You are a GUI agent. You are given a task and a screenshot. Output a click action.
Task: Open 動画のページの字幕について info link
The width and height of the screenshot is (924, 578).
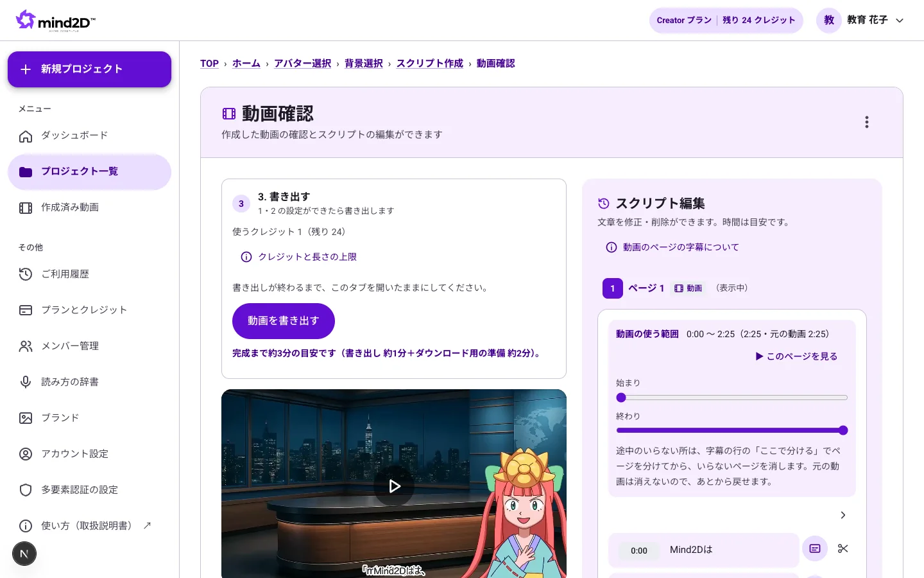click(672, 247)
